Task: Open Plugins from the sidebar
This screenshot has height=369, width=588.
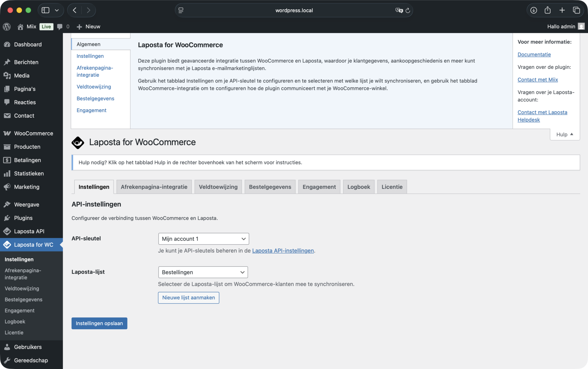Action: pyautogui.click(x=23, y=218)
